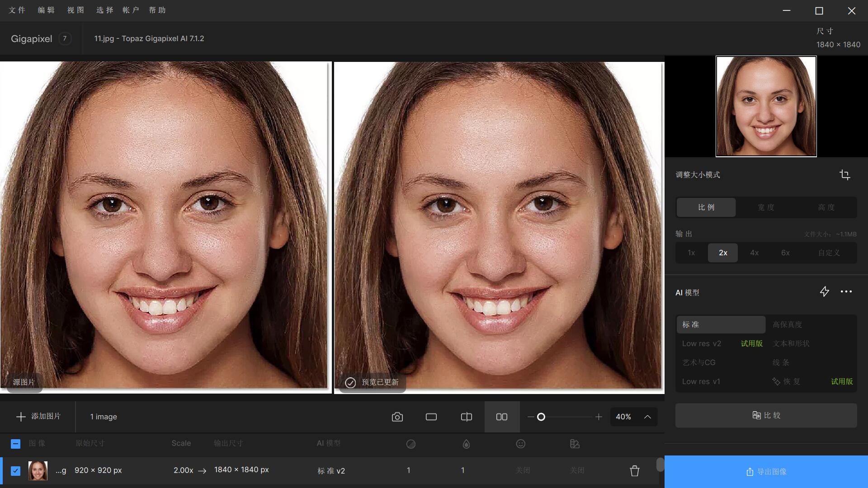Select the 比例 resize mode tab
This screenshot has height=488, width=868.
[x=706, y=207]
